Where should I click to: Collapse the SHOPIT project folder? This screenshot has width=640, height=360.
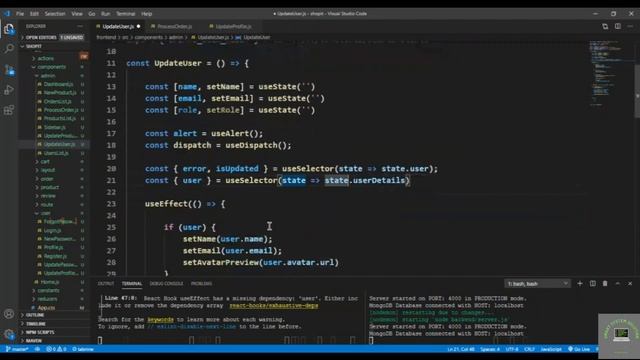click(54, 46)
